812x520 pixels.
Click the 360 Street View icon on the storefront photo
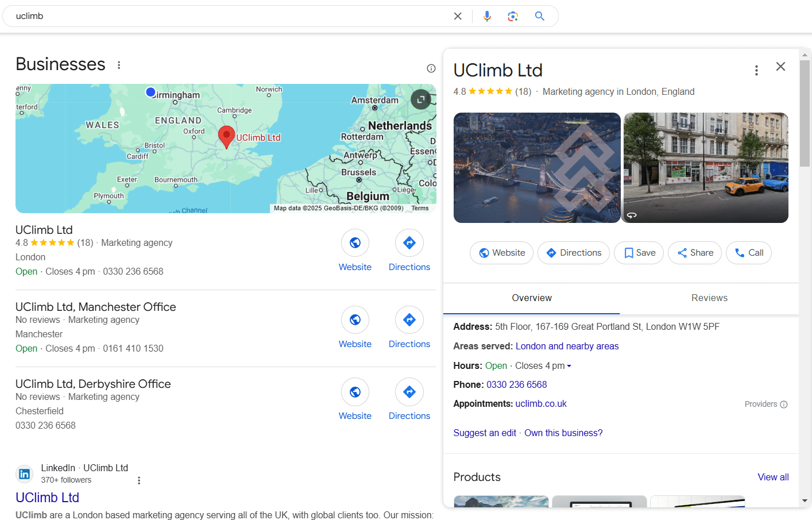click(x=632, y=215)
